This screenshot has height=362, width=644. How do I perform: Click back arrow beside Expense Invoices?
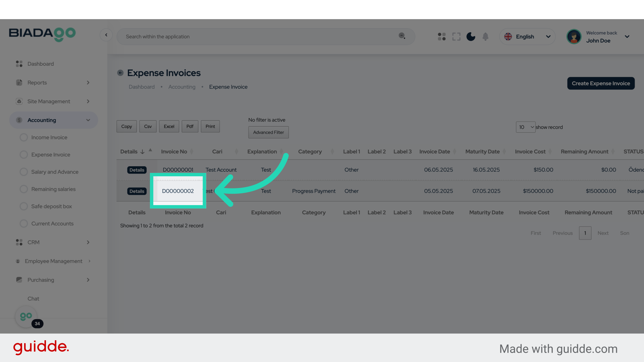coord(120,73)
